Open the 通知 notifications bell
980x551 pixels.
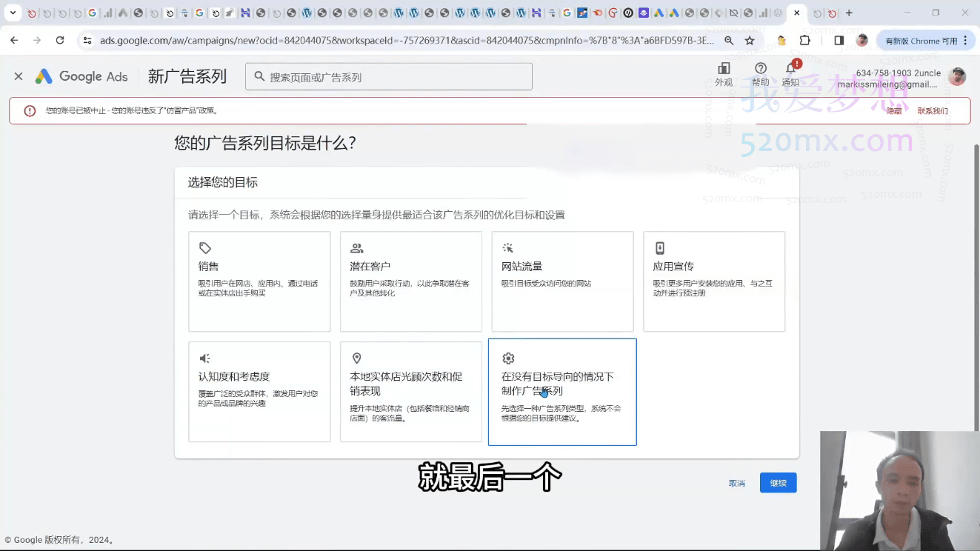(x=790, y=74)
